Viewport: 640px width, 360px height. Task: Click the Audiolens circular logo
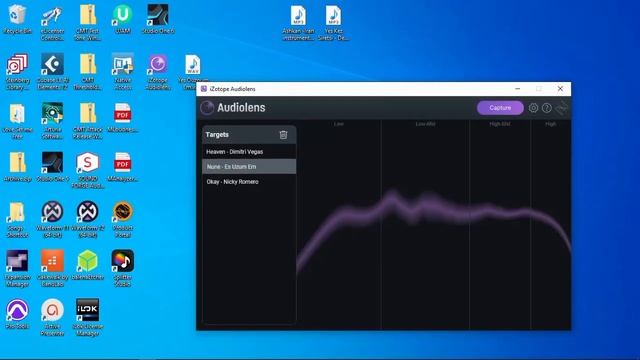pos(207,108)
